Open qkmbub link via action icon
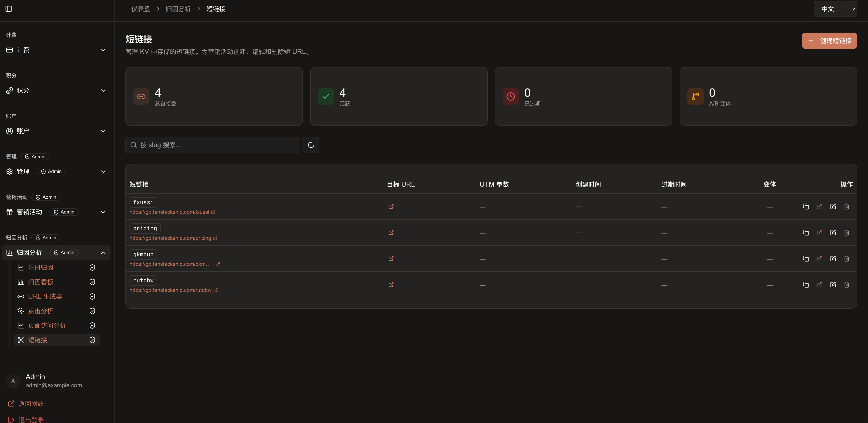This screenshot has width=868, height=423. [x=820, y=259]
